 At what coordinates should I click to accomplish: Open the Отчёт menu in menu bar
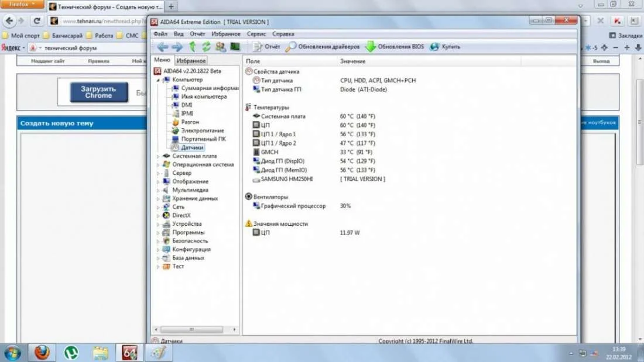[x=197, y=34]
